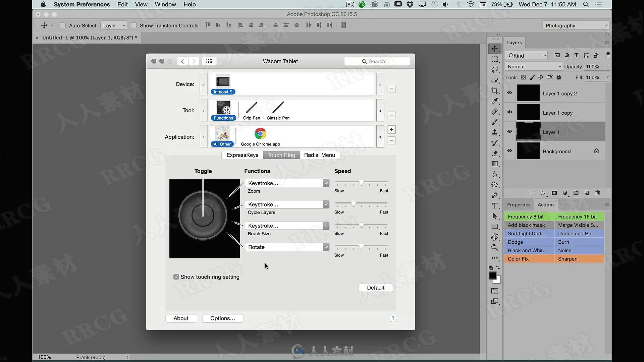Run Frequency 8 bit action
This screenshot has height=362, width=644.
click(529, 217)
